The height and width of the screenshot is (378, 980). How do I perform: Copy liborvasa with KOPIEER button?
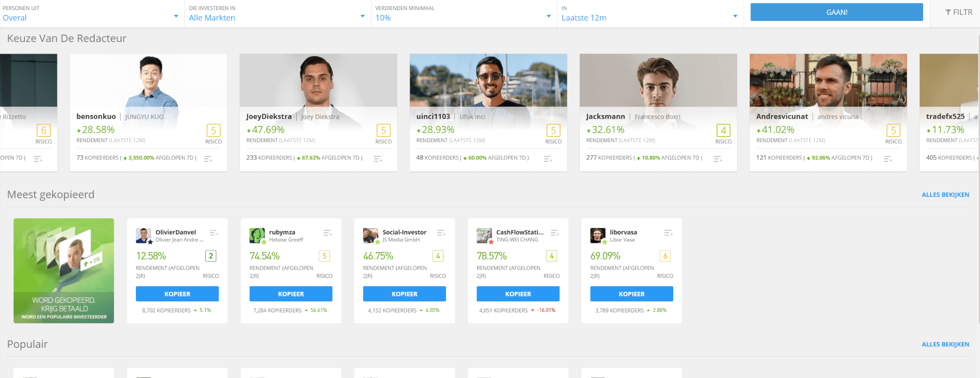(632, 294)
